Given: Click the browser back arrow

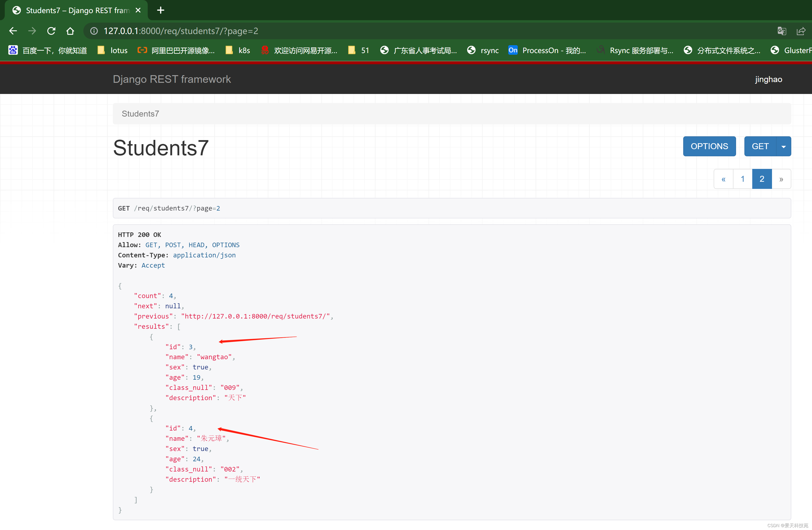Looking at the screenshot, I should click(13, 31).
